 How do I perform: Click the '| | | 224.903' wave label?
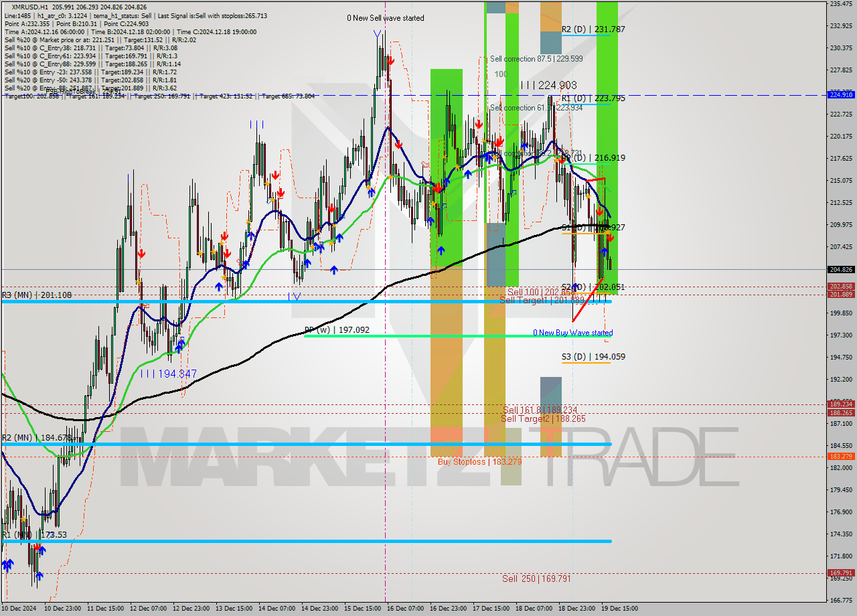coord(549,85)
